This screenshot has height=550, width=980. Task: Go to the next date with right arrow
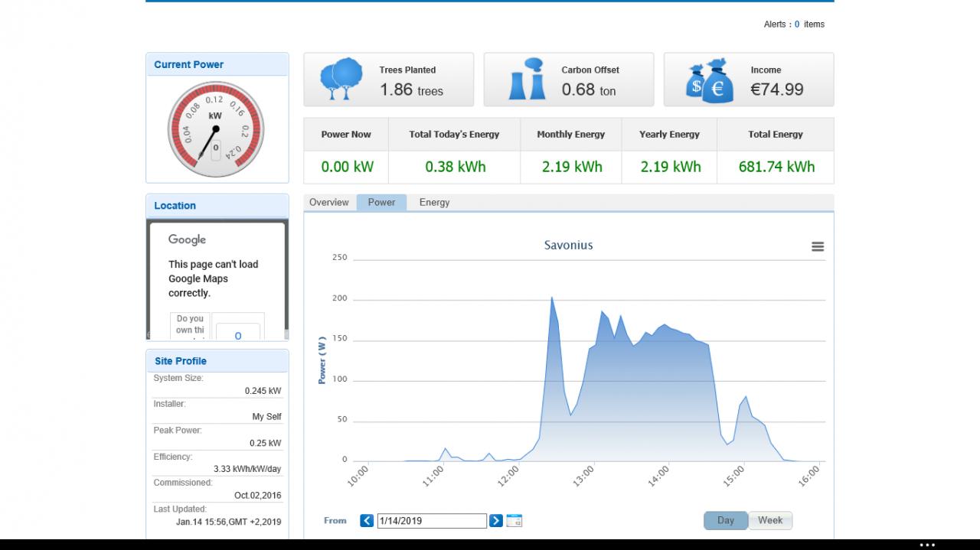click(x=496, y=521)
